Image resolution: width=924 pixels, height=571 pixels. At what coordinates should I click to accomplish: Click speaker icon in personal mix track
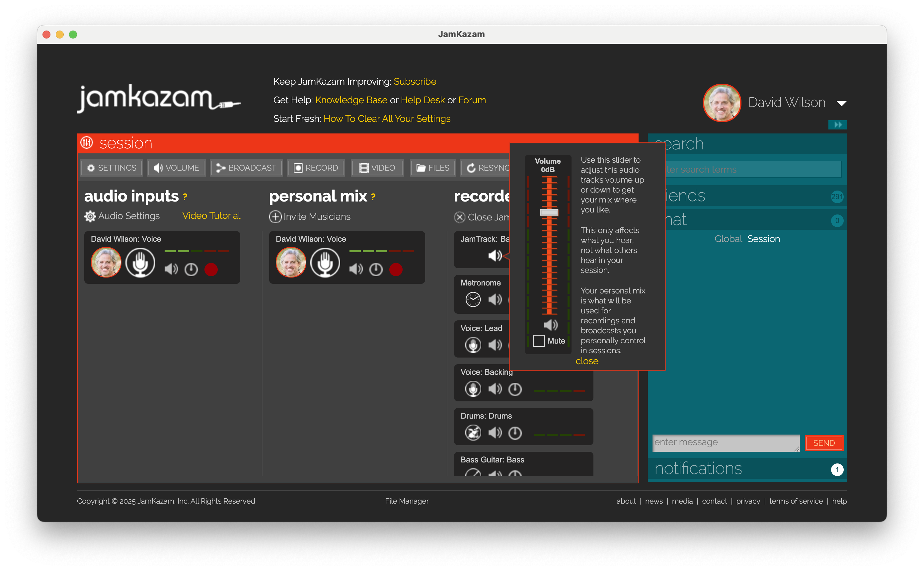coord(355,269)
